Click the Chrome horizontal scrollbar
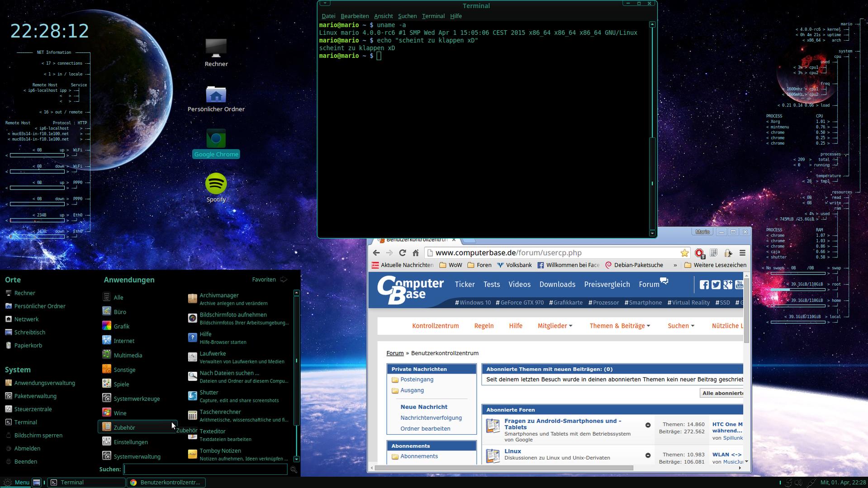The height and width of the screenshot is (488, 868). 503,468
